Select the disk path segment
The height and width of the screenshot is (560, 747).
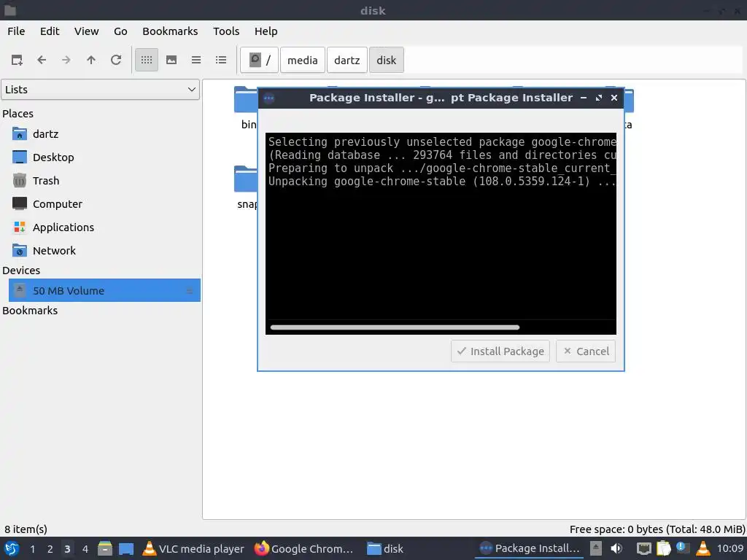tap(387, 60)
